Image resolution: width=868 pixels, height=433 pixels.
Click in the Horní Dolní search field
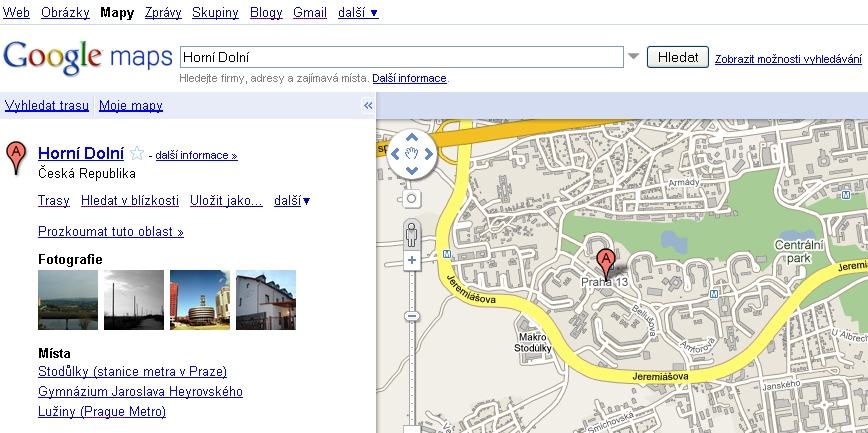(402, 57)
